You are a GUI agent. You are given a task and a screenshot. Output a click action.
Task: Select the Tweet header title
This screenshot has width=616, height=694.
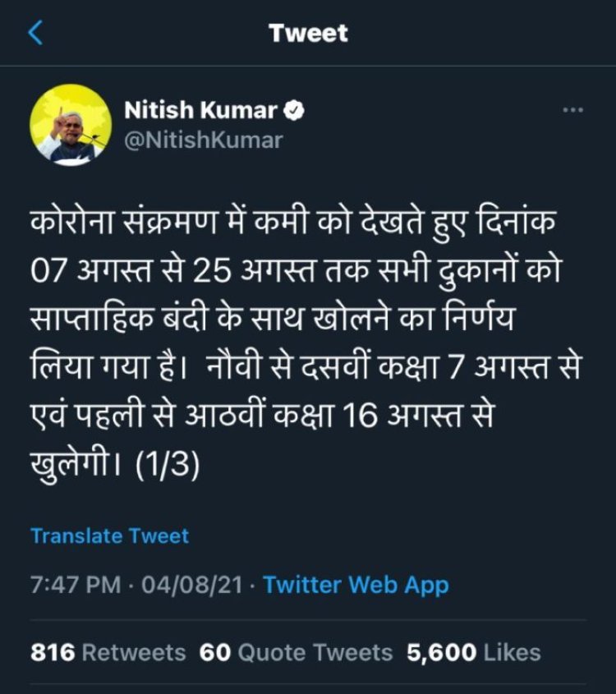[x=308, y=33]
